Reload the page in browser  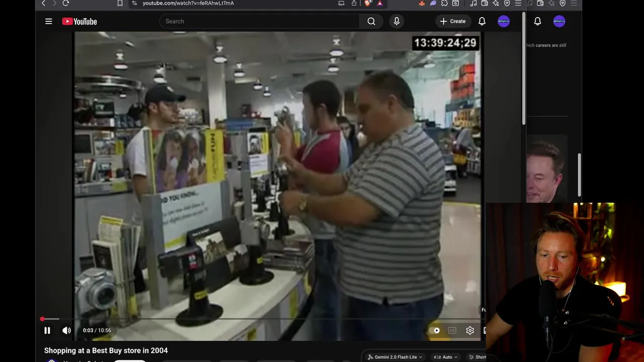pyautogui.click(x=65, y=3)
